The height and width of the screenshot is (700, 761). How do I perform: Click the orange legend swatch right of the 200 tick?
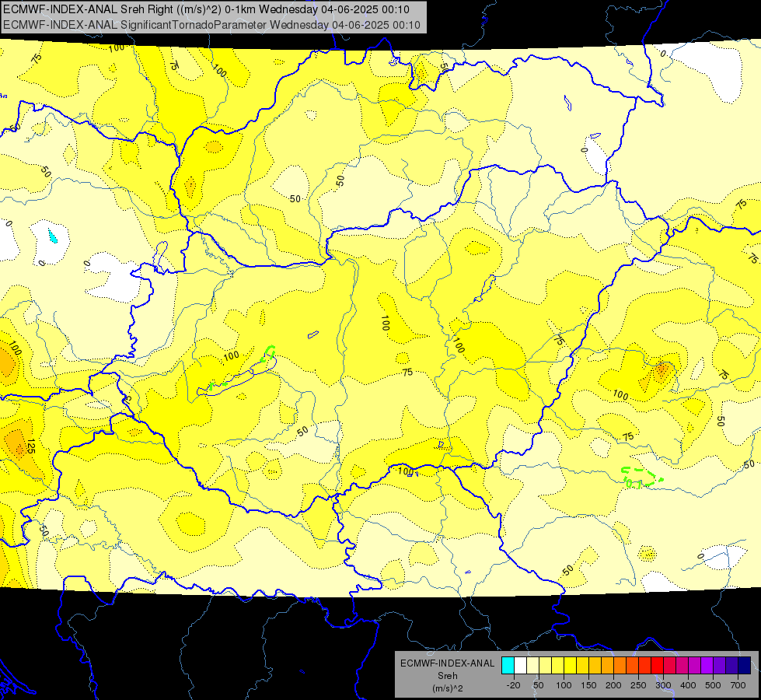[x=620, y=665]
